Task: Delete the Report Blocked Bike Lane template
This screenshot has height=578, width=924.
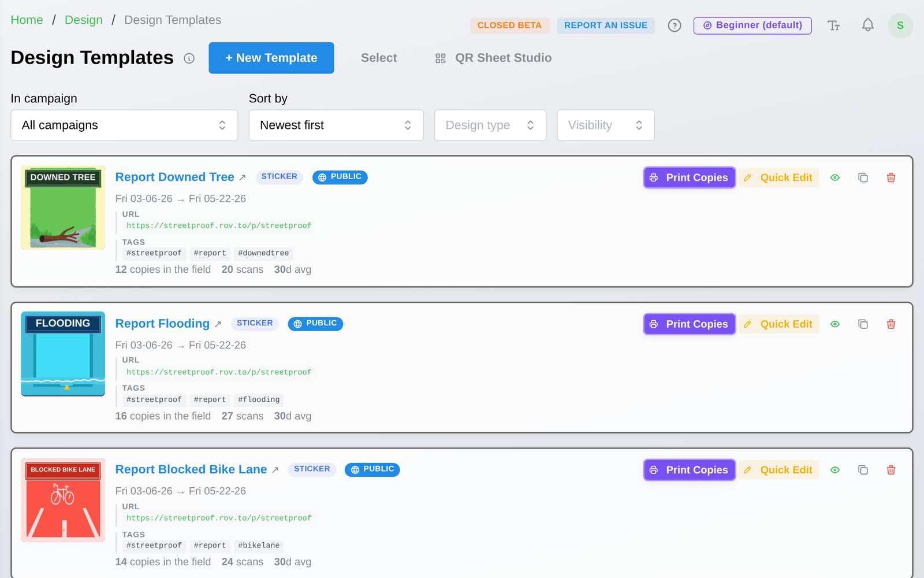Action: pyautogui.click(x=891, y=470)
